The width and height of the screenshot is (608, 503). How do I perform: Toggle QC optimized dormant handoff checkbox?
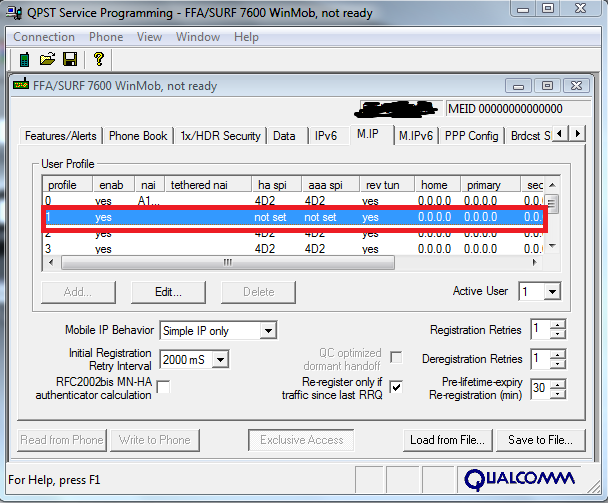coord(396,357)
